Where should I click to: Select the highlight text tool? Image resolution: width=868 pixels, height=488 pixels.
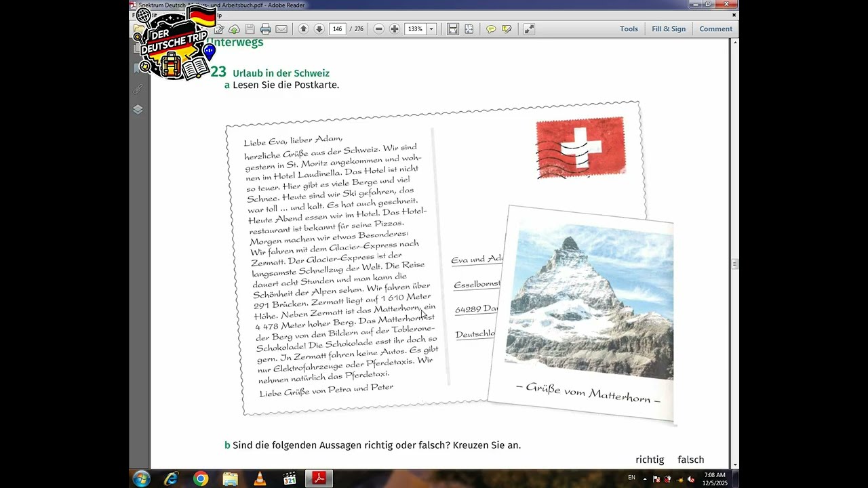[507, 29]
